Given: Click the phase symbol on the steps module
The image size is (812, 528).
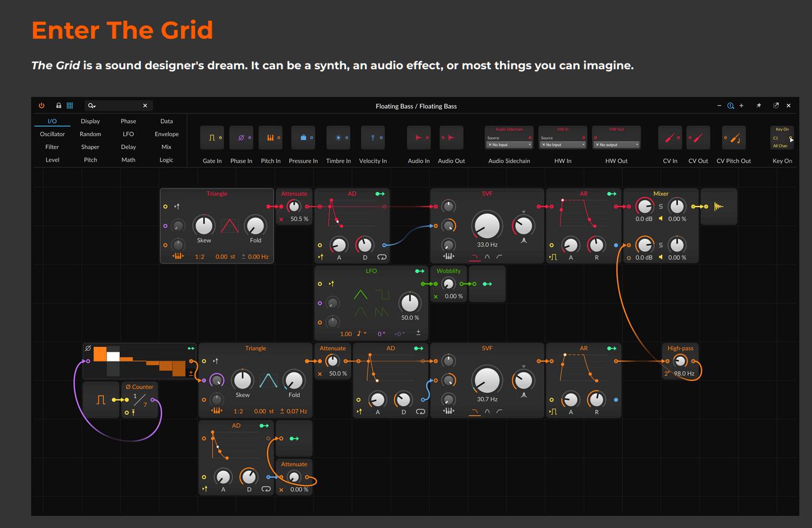Looking at the screenshot, I should point(88,349).
